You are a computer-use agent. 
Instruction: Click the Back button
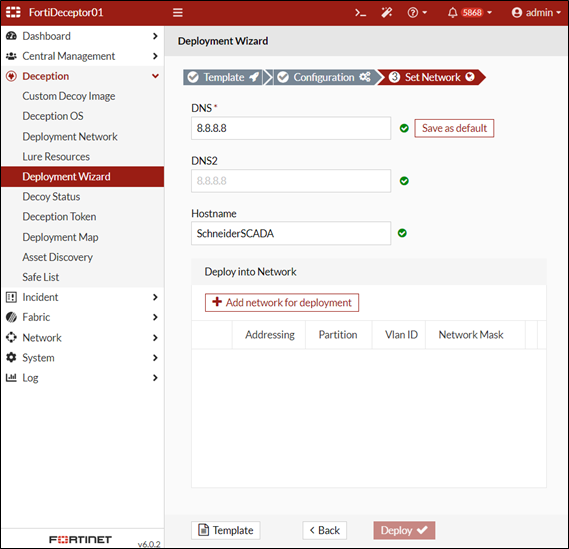(x=324, y=530)
